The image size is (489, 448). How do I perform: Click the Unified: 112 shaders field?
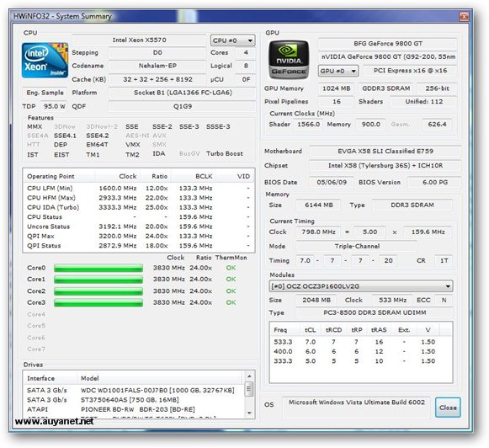424,102
